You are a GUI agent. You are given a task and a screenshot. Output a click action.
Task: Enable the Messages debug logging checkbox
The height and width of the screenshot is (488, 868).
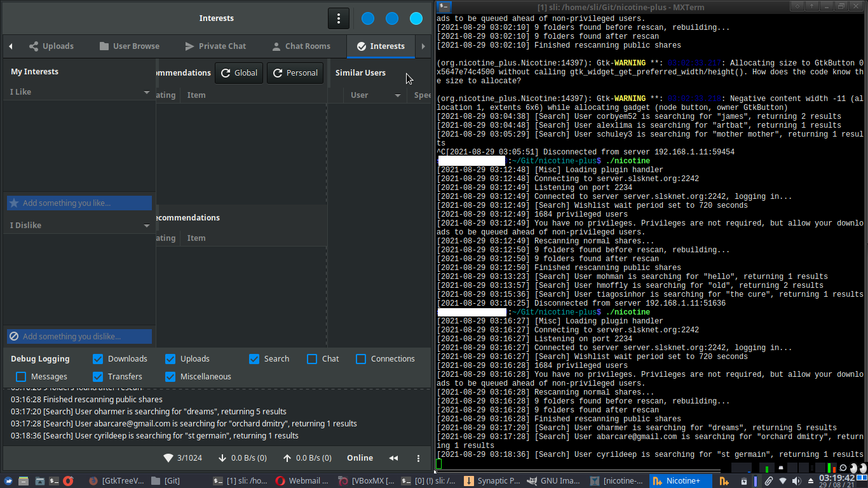[21, 377]
